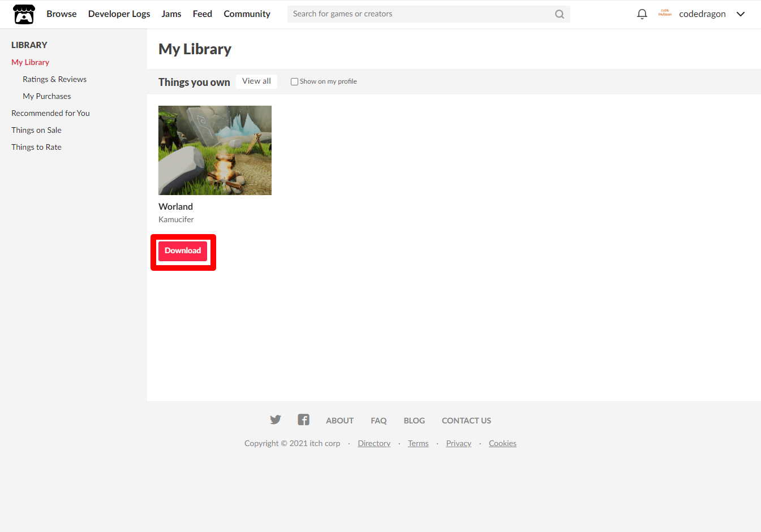Screen dimensions: 761x532
Task: Go to Jams
Action: [171, 14]
